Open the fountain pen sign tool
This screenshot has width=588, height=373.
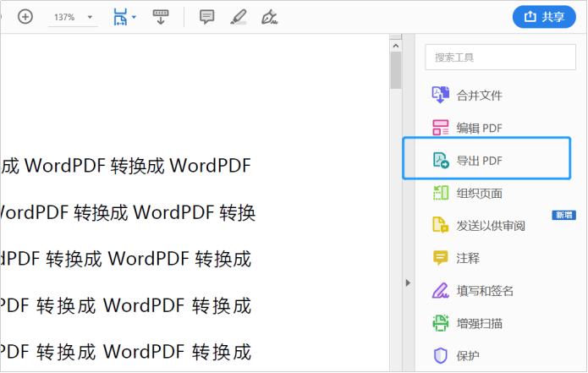pyautogui.click(x=269, y=17)
